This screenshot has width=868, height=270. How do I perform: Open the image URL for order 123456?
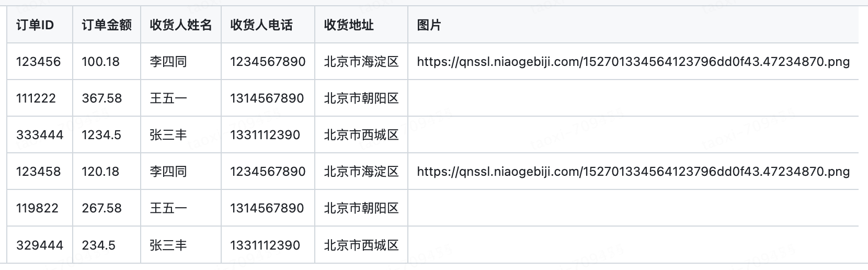point(633,62)
